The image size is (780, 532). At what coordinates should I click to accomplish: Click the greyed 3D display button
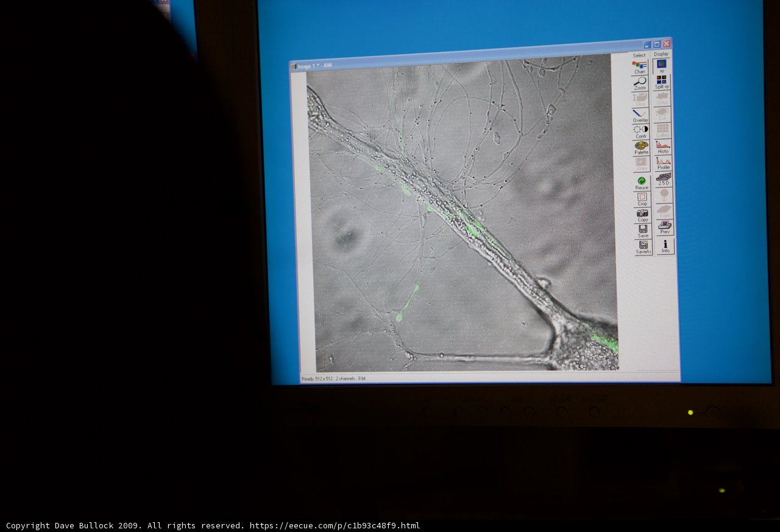tap(664, 195)
